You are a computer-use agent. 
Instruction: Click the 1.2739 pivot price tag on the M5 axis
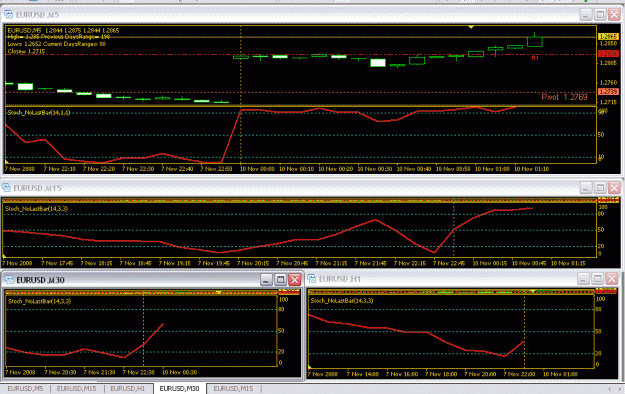[609, 92]
